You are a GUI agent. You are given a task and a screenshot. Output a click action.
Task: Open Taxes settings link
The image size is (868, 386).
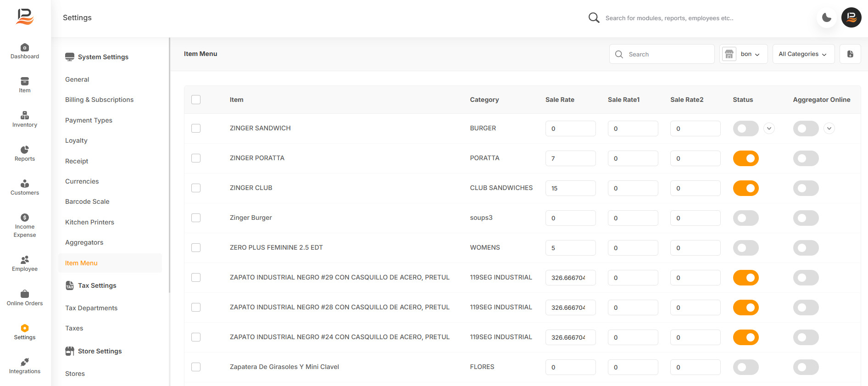(x=74, y=328)
